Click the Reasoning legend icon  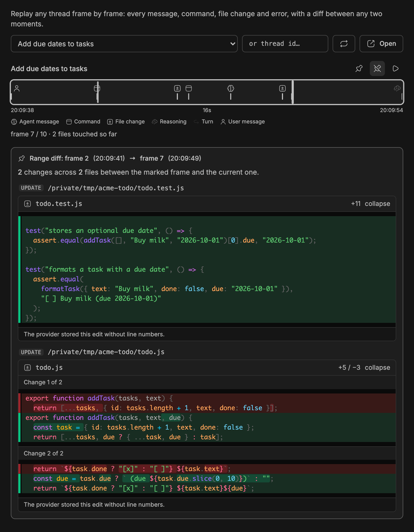pyautogui.click(x=155, y=122)
